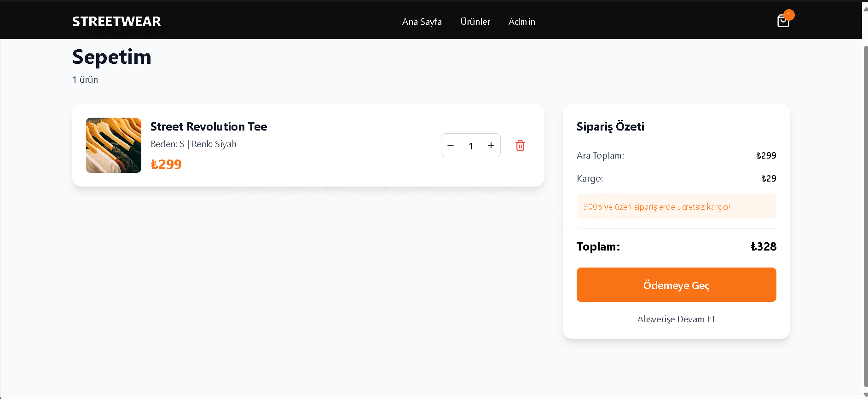Click the STREETWEAR logo
Screen dimensions: 868x399
pyautogui.click(x=116, y=22)
